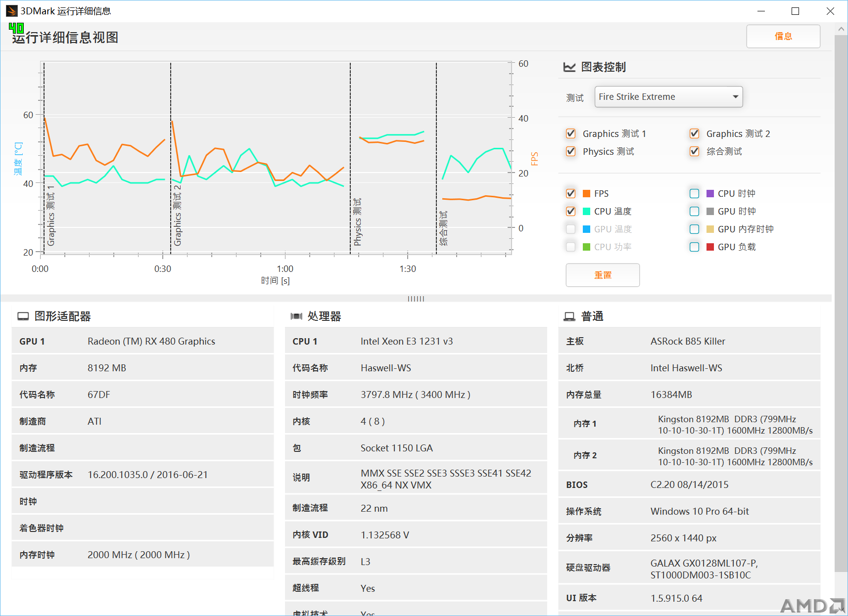
Task: Uncheck Graphics 测试 2 checkbox
Action: click(695, 133)
